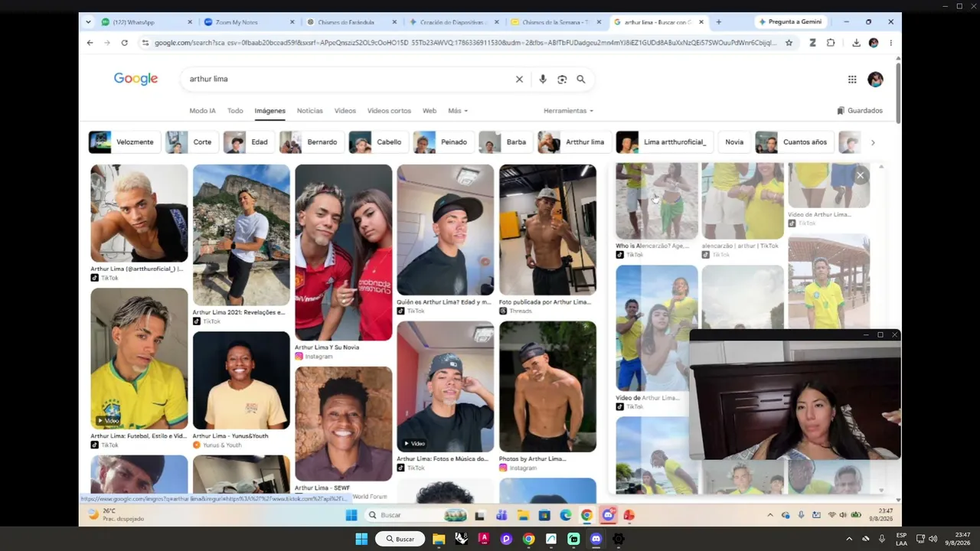This screenshot has height=551, width=980.
Task: Select the Modo IA search tab
Action: pyautogui.click(x=202, y=111)
